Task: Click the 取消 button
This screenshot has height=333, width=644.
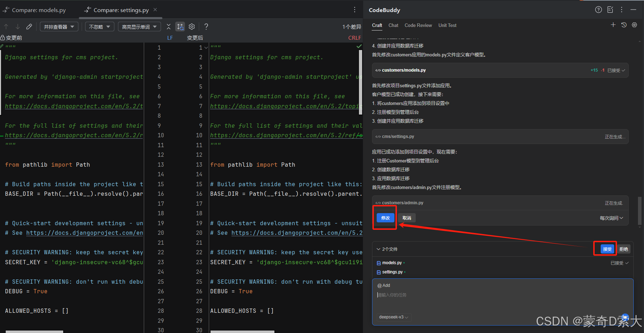Action: tap(407, 218)
